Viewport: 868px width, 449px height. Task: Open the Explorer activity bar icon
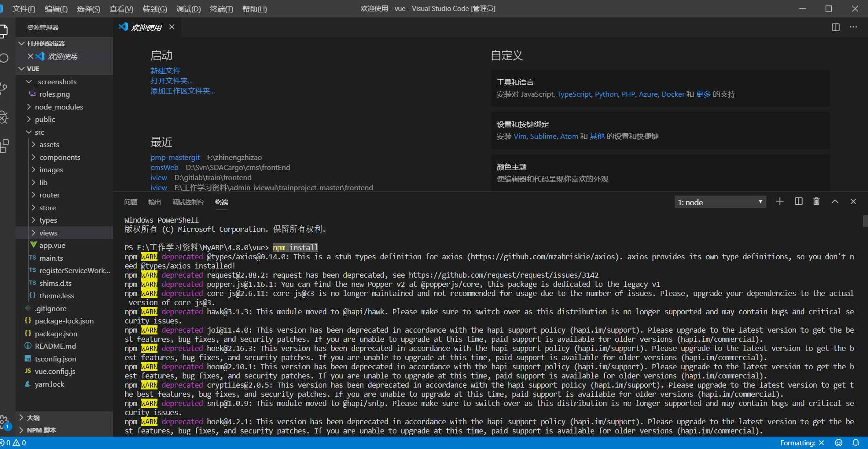coord(4,31)
